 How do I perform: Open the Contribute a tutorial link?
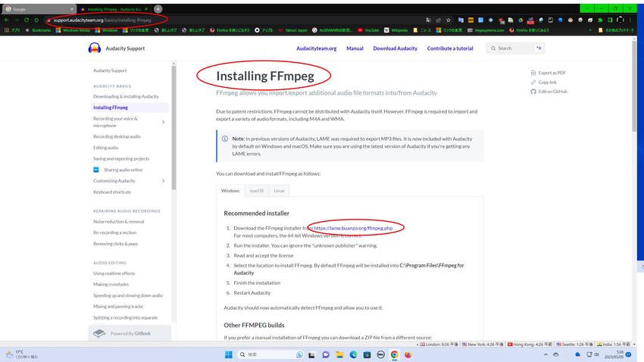(450, 48)
